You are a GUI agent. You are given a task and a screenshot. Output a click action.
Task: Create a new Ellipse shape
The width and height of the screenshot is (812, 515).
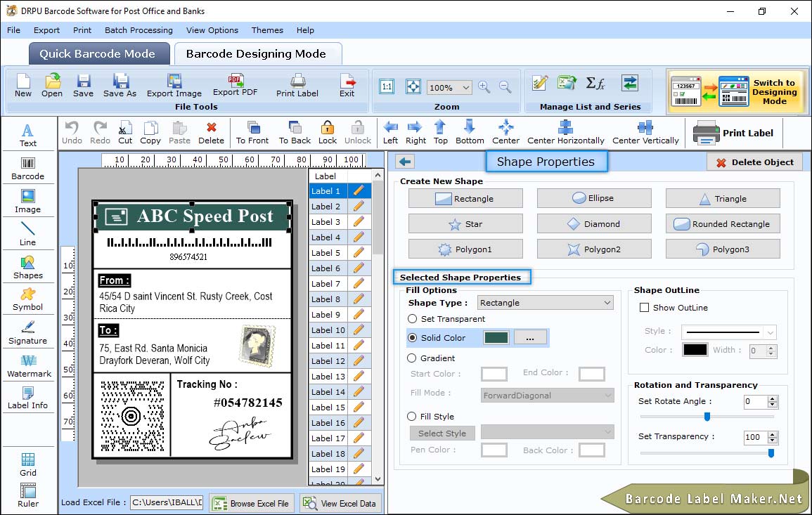[x=594, y=198]
